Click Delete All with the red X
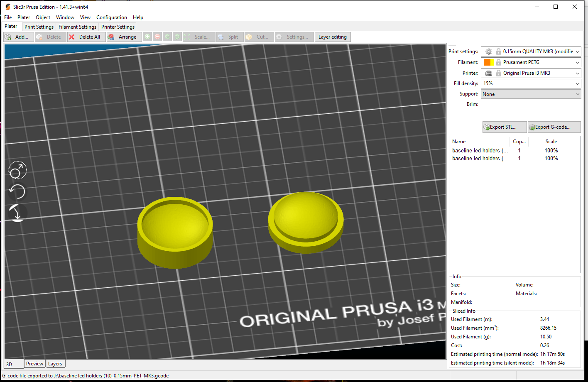The width and height of the screenshot is (588, 382). click(86, 37)
